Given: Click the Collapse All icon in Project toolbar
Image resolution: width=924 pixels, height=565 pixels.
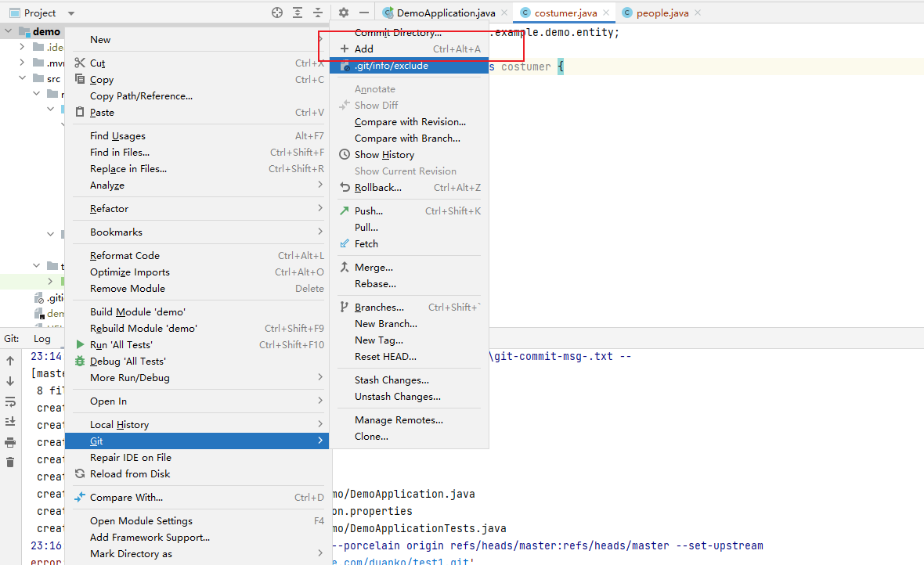Looking at the screenshot, I should pos(318,13).
